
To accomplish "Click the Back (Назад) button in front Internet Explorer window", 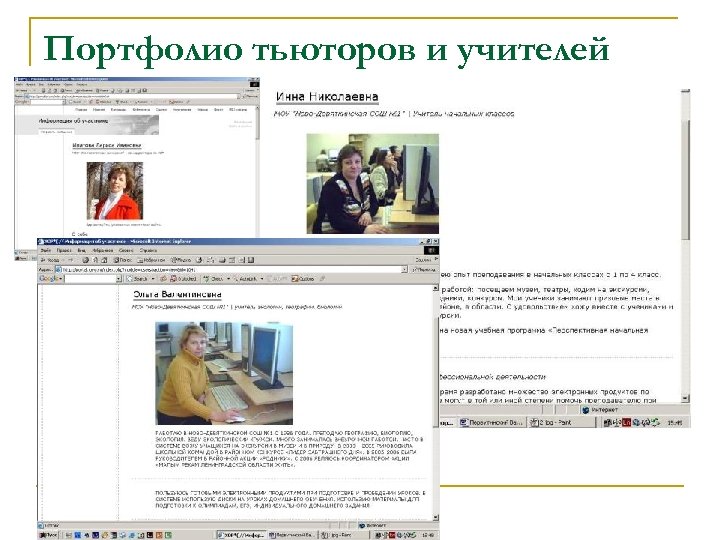I will click(50, 260).
